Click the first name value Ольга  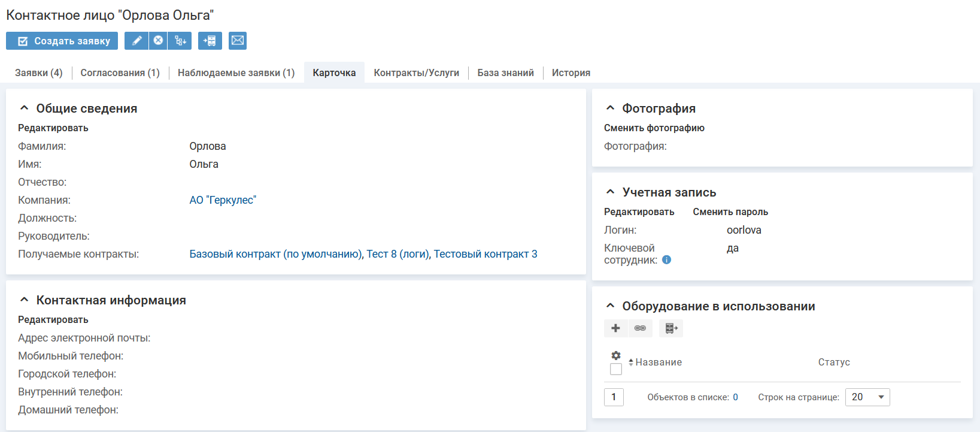pos(204,164)
